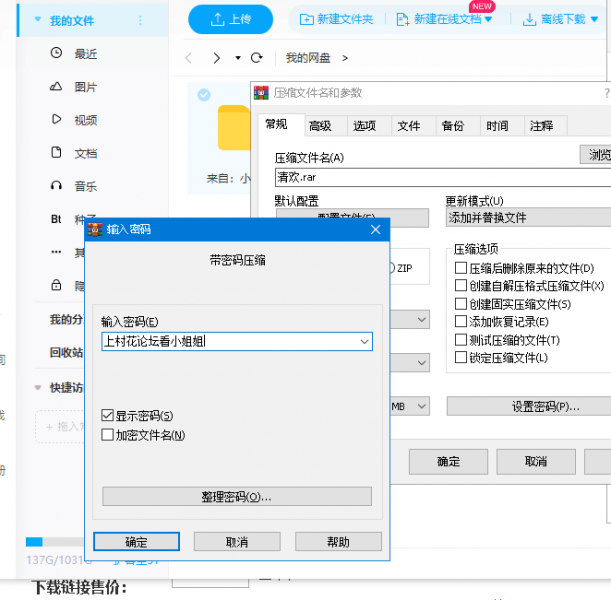Go forward with the right arrow icon
611x600 pixels.
click(216, 58)
